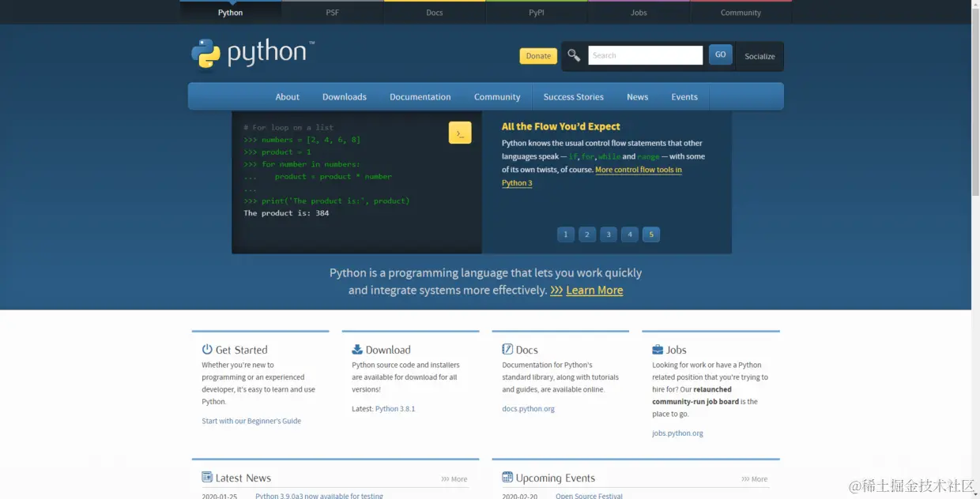Switch to the Jobs top tab
980x499 pixels.
[x=639, y=13]
